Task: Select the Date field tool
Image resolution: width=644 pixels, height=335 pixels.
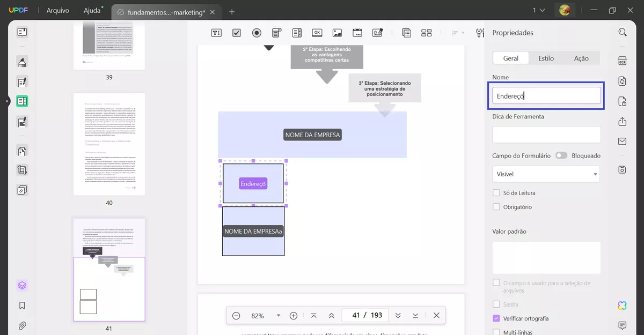Action: click(x=357, y=33)
